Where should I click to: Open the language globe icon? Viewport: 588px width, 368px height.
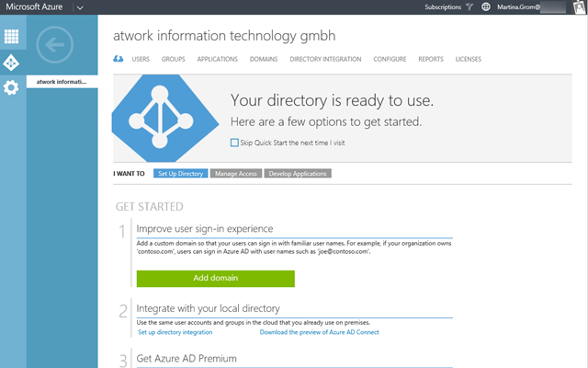pyautogui.click(x=486, y=6)
